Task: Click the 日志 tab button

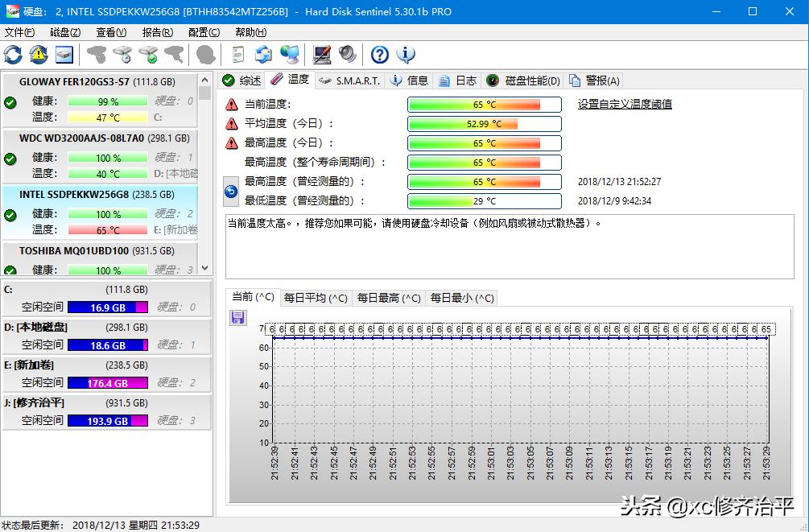Action: click(x=458, y=80)
